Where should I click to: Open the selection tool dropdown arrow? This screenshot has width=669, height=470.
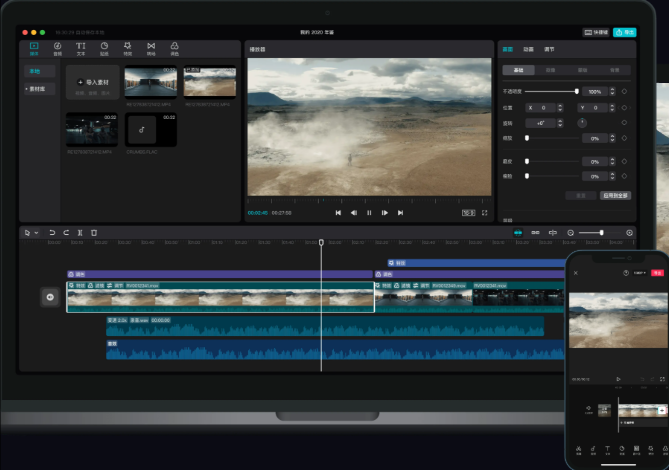pyautogui.click(x=37, y=233)
